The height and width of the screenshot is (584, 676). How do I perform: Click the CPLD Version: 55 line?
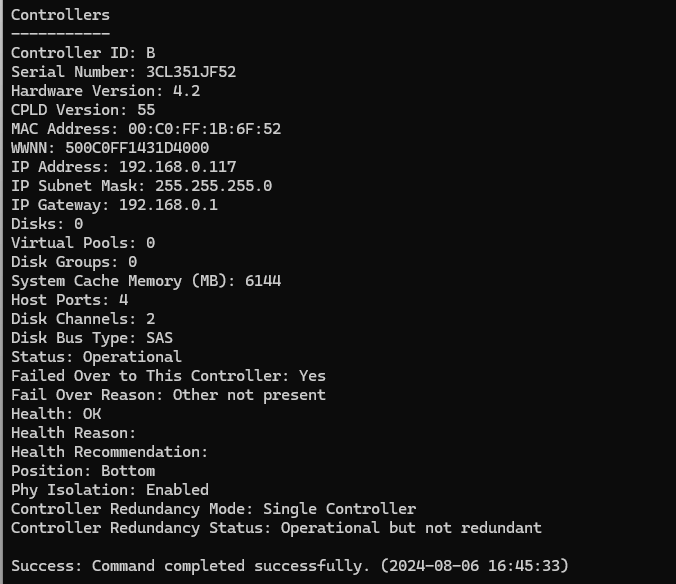[x=83, y=110]
